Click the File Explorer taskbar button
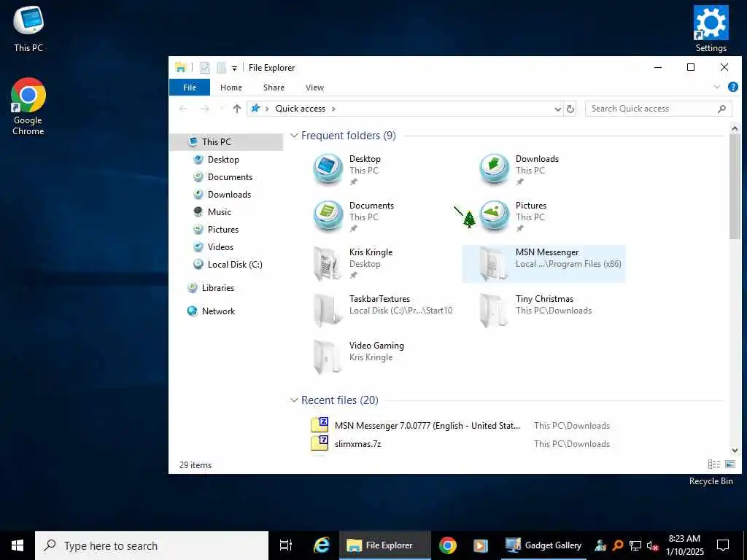 pyautogui.click(x=385, y=545)
